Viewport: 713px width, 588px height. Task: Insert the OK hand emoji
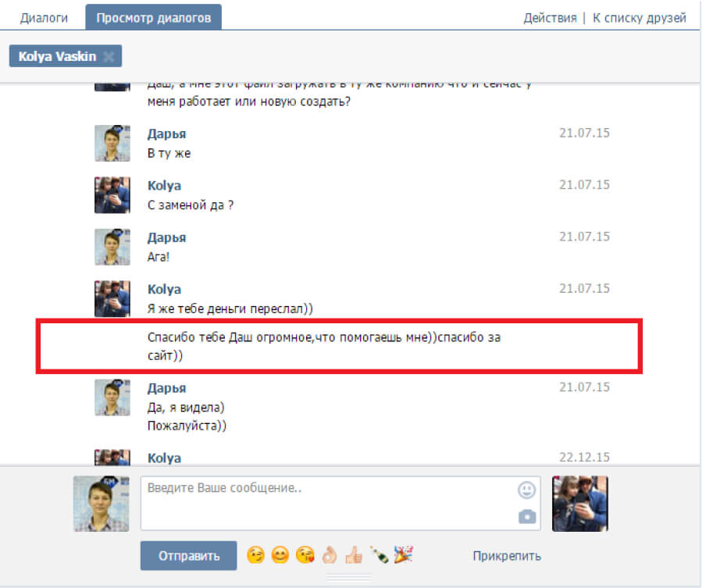point(330,555)
